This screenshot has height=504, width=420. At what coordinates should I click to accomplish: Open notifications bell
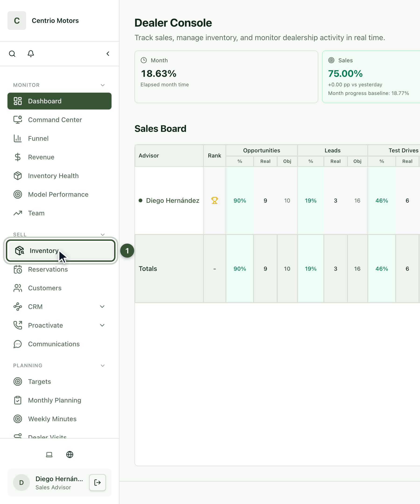(x=31, y=53)
